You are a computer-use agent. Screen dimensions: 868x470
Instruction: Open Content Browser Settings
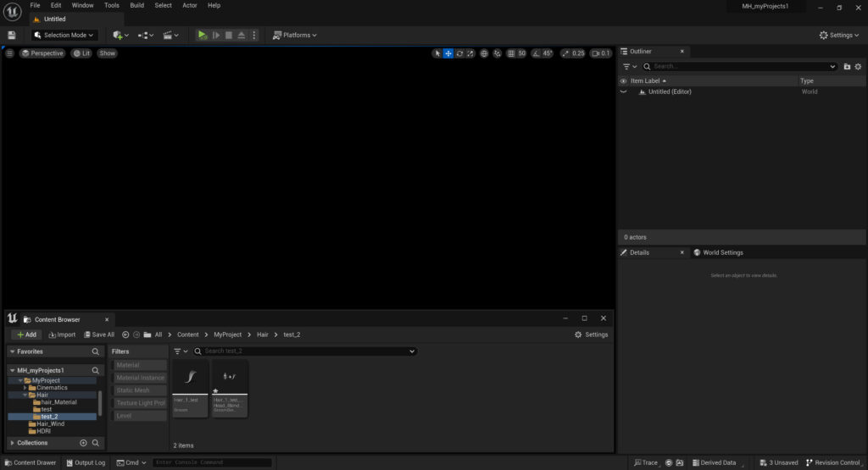[591, 335]
